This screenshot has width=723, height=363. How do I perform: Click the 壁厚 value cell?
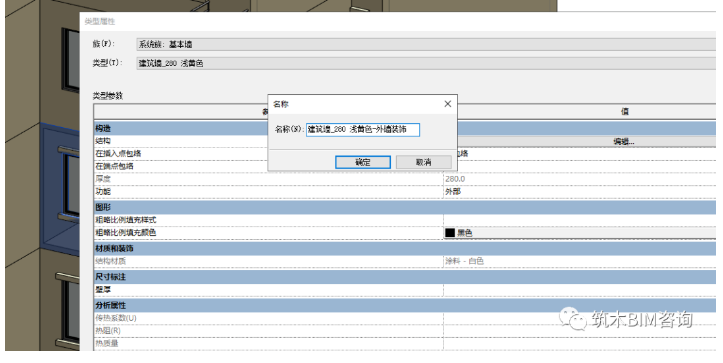pos(580,290)
